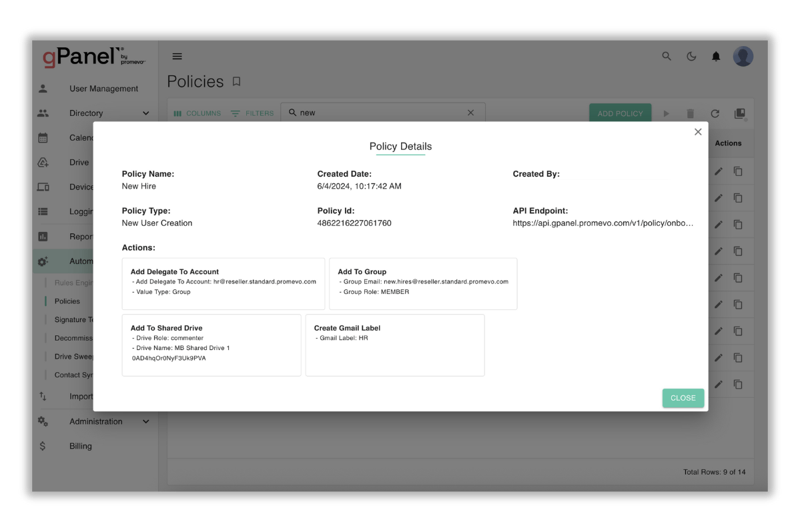Screen dimensions: 800x532
Task: Click the API Endpoint URL text
Action: click(603, 223)
